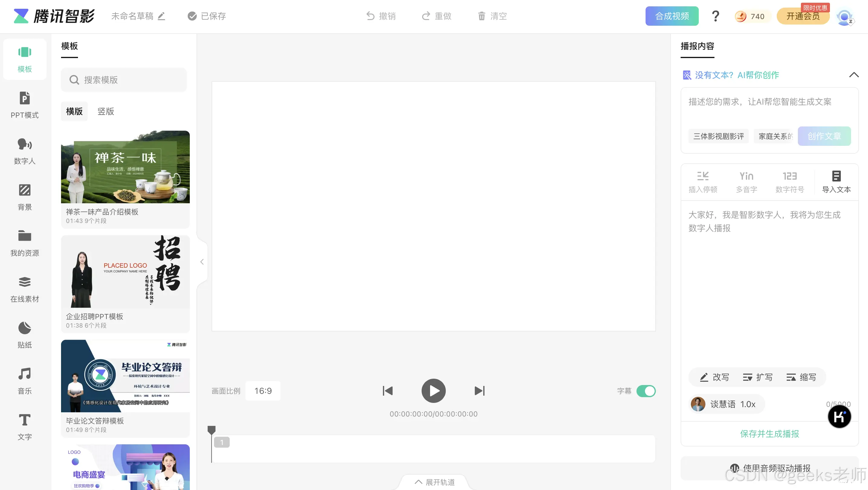Click the 腾讯智影 logo
The width and height of the screenshot is (868, 490).
pyautogui.click(x=54, y=16)
